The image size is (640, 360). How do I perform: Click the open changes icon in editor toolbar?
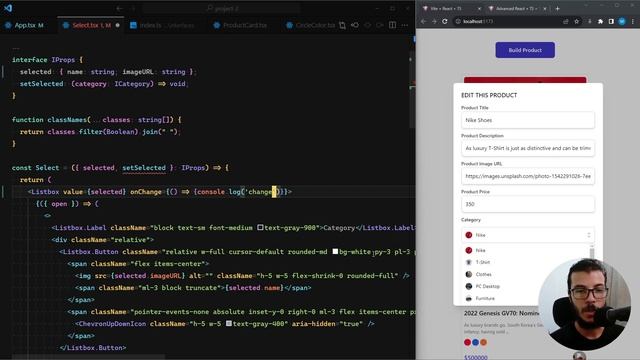(355, 25)
